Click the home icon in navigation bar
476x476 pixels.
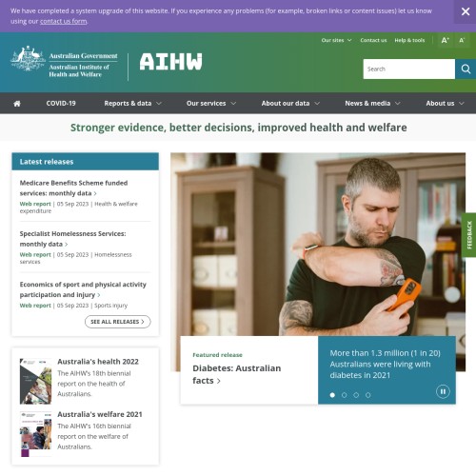17,104
